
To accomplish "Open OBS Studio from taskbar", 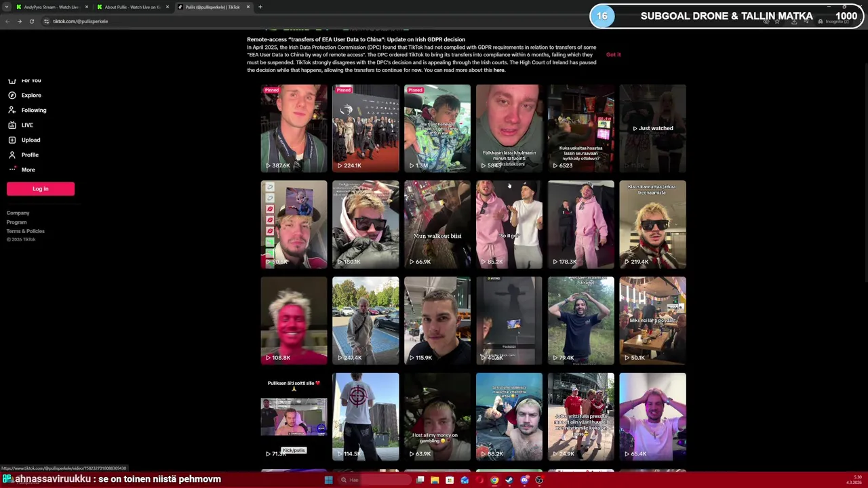I will coord(539,480).
